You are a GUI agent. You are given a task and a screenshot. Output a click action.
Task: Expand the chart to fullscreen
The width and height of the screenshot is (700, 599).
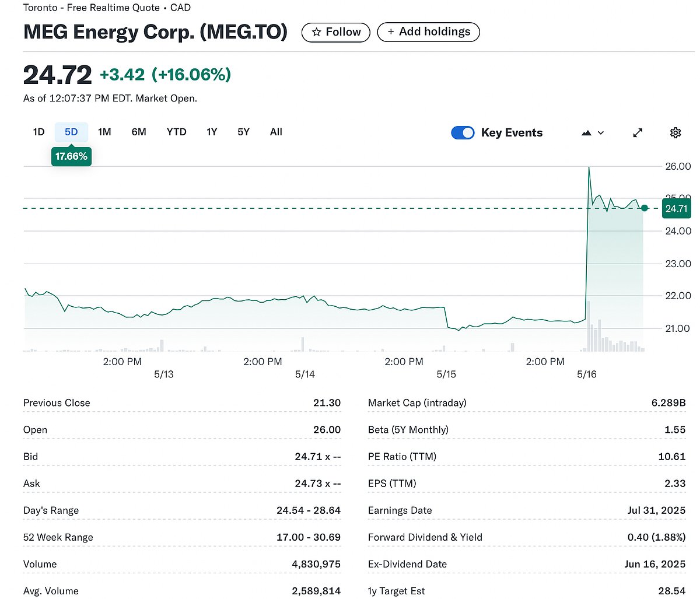638,132
